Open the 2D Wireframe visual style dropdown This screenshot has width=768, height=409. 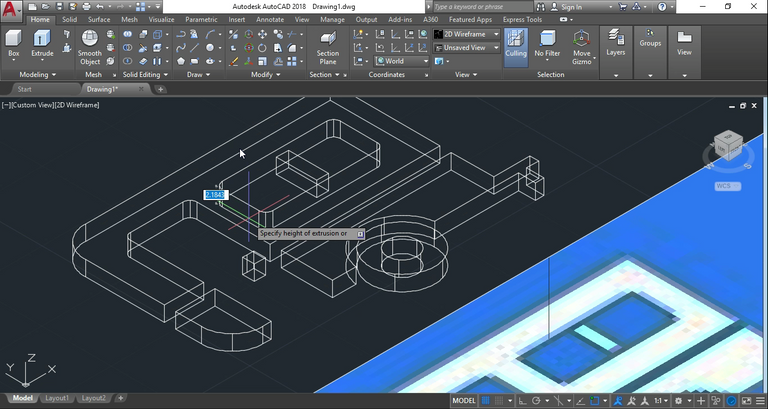(x=467, y=34)
